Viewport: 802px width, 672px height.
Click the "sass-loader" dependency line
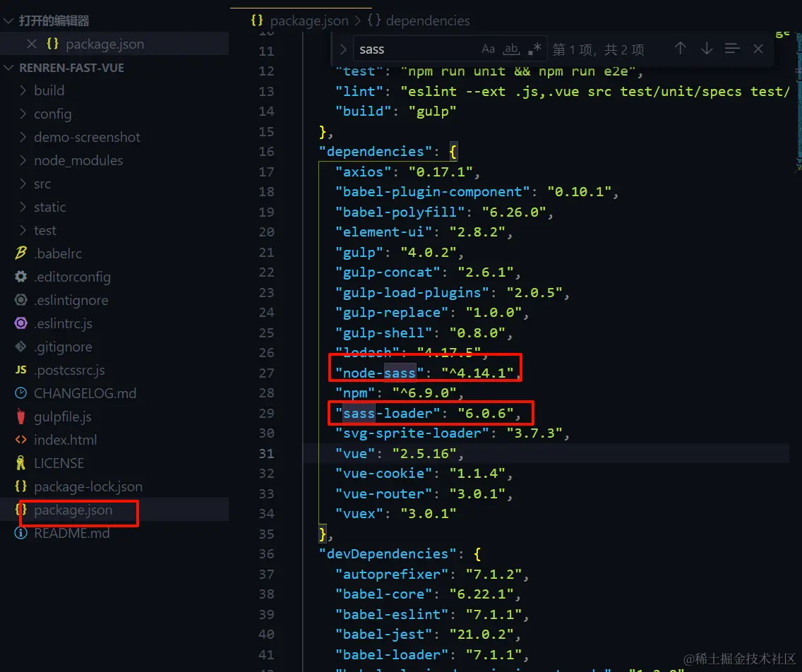point(428,413)
